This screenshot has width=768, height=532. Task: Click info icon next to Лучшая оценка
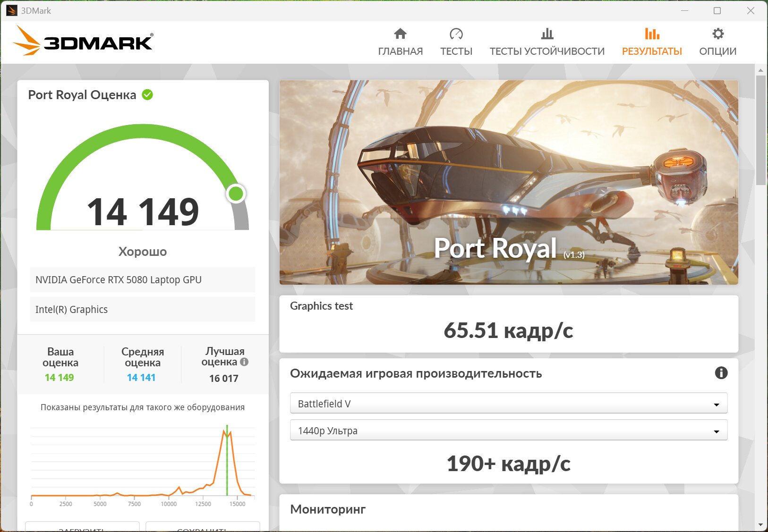(x=244, y=362)
